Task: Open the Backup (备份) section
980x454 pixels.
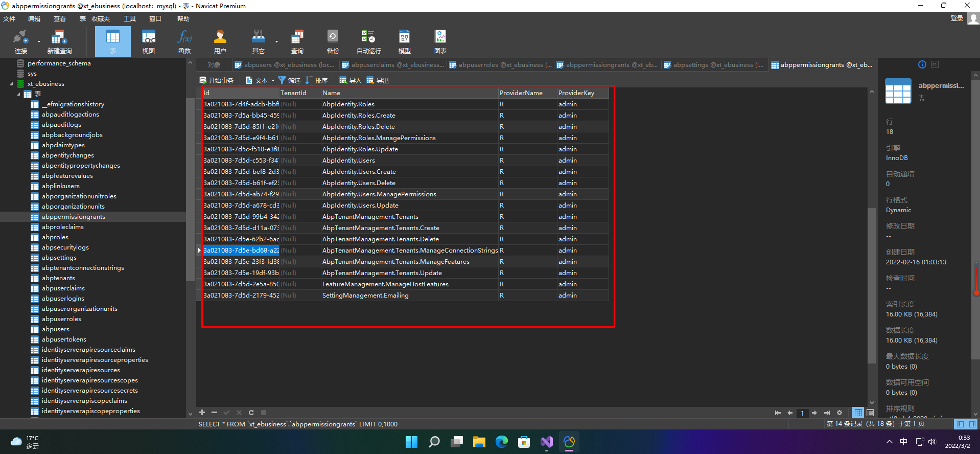Action: coord(333,41)
